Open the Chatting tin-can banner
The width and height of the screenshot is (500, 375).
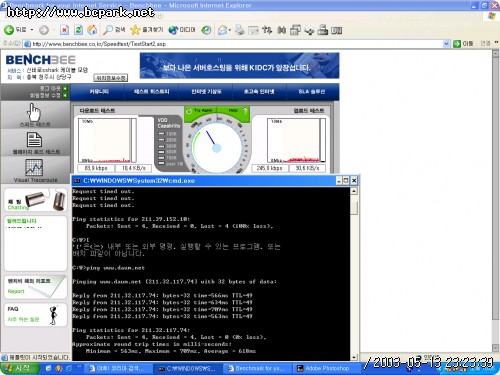pyautogui.click(x=36, y=200)
